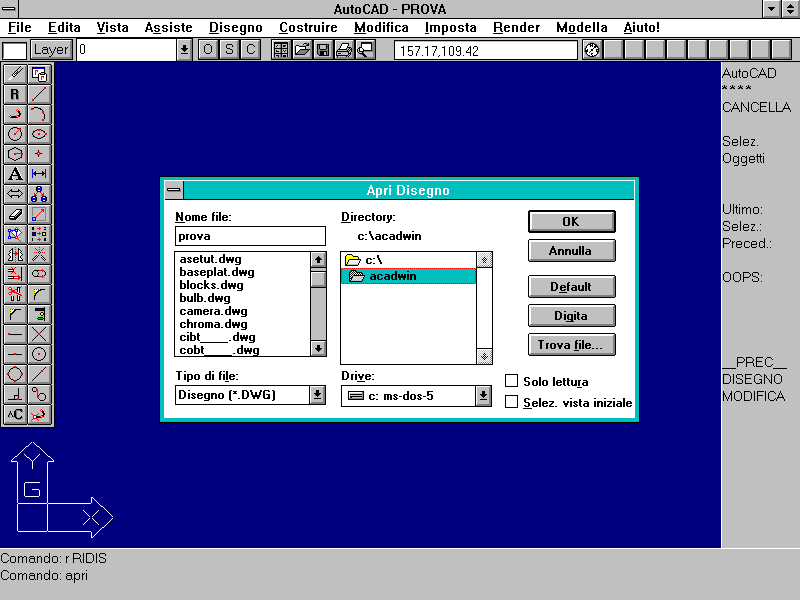
Task: Select the Linear Dimension tool
Action: 39,173
